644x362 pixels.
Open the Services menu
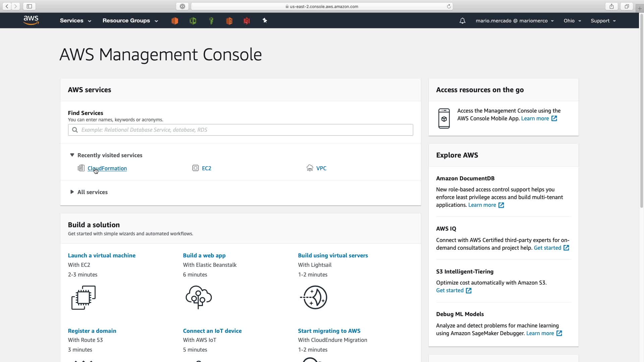click(75, 21)
